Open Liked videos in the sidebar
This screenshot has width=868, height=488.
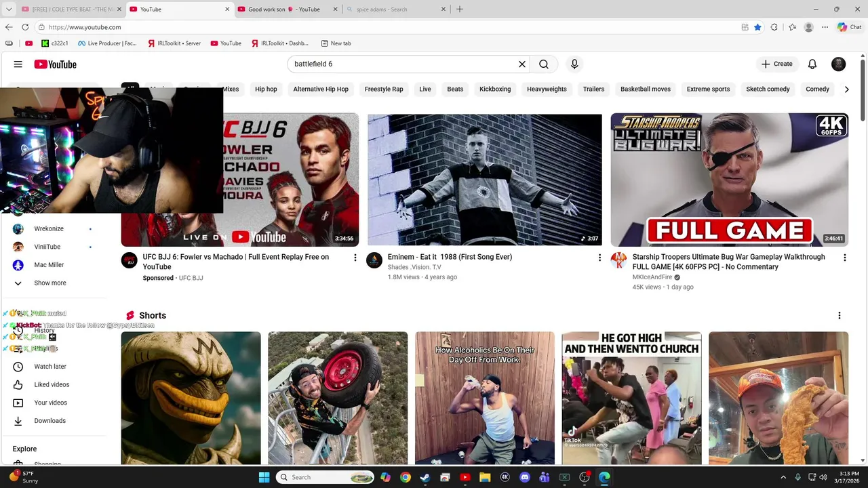[x=53, y=384]
